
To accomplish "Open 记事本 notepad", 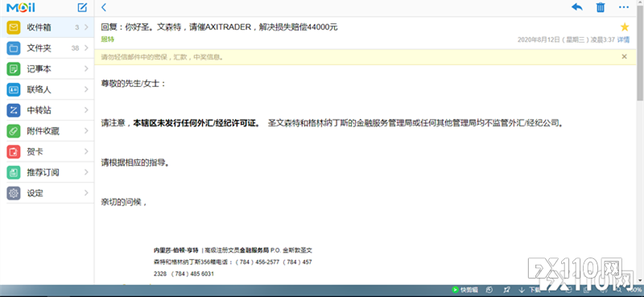I will 47,69.
